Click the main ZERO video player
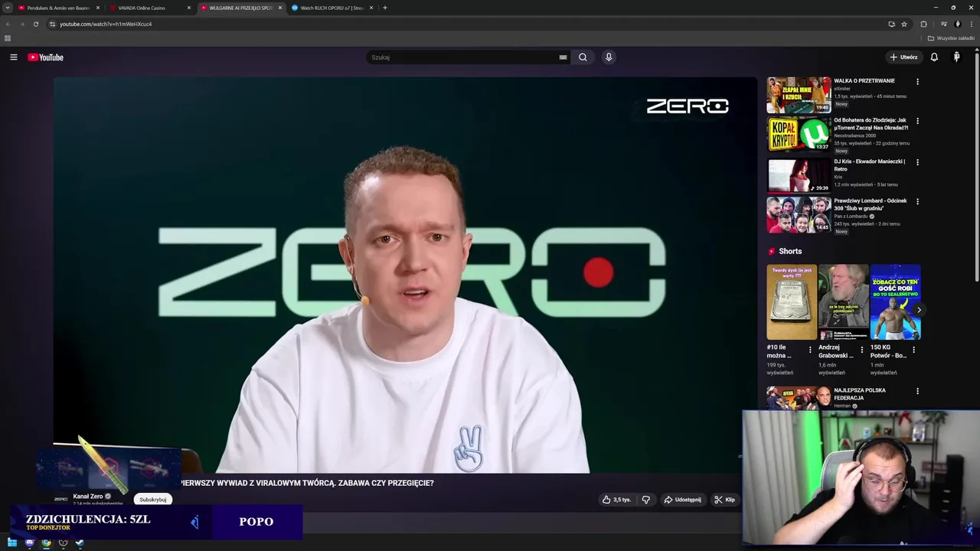The width and height of the screenshot is (980, 551). [x=405, y=275]
